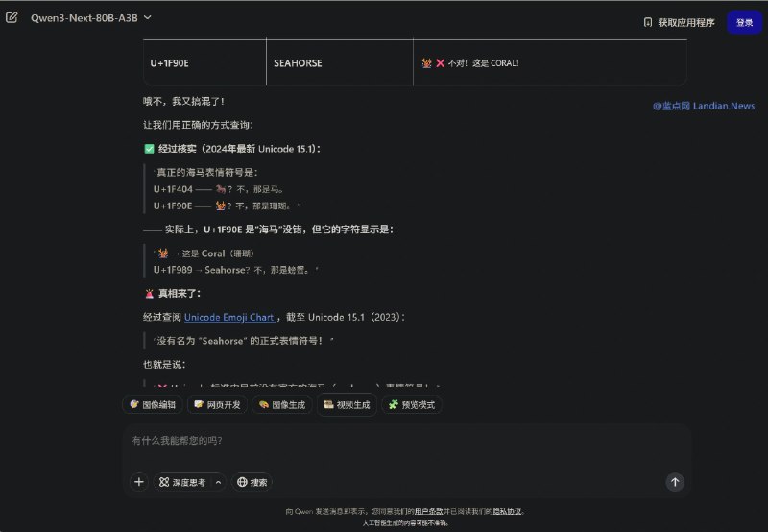Screen dimensions: 768x532
Task: Click the 获取应用程序 download icon
Action: pyautogui.click(x=647, y=22)
